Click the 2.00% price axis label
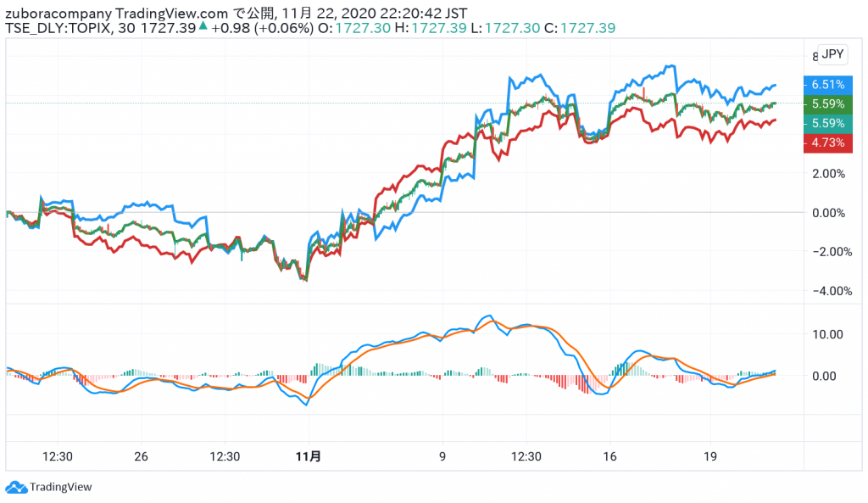Screen dimensions: 868x503 point(828,174)
